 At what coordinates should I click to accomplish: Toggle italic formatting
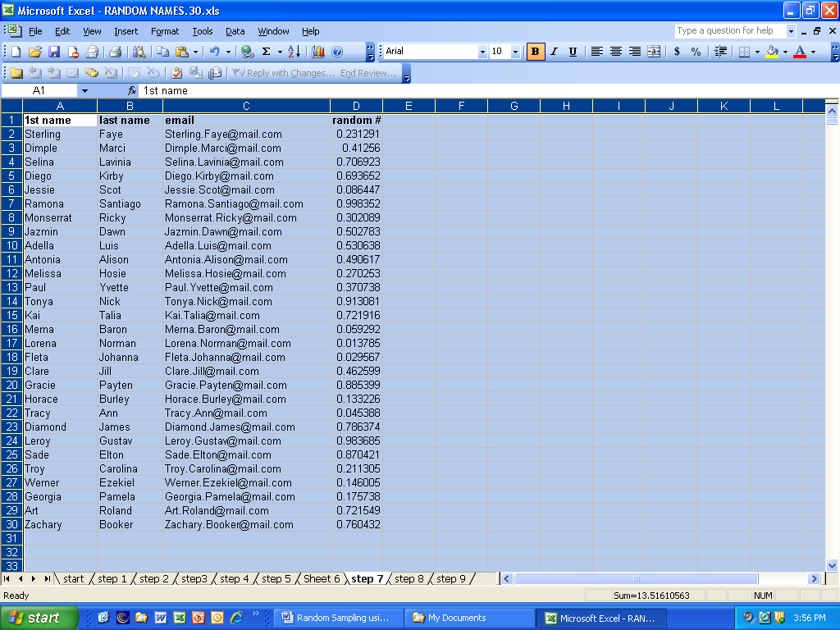coord(554,52)
